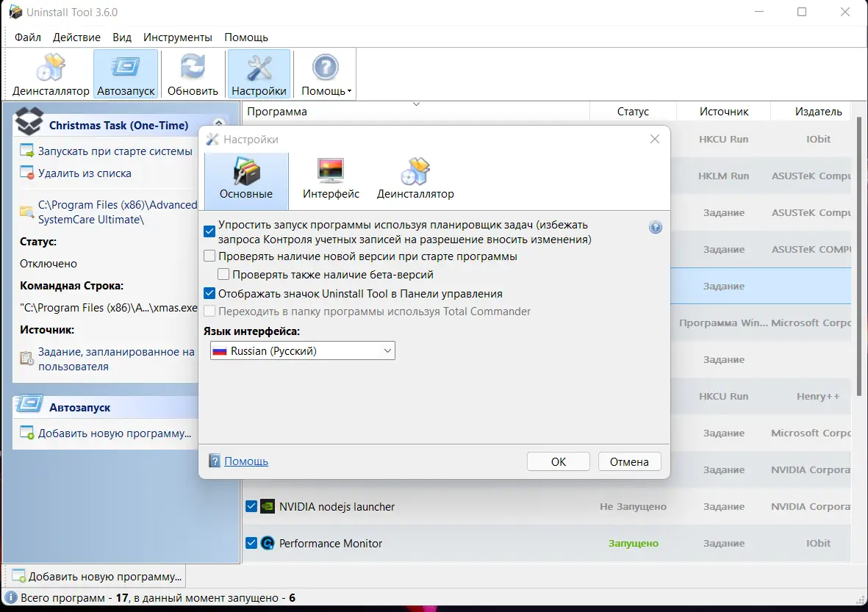Click the Не Запущено status text
The image size is (868, 612).
point(634,506)
